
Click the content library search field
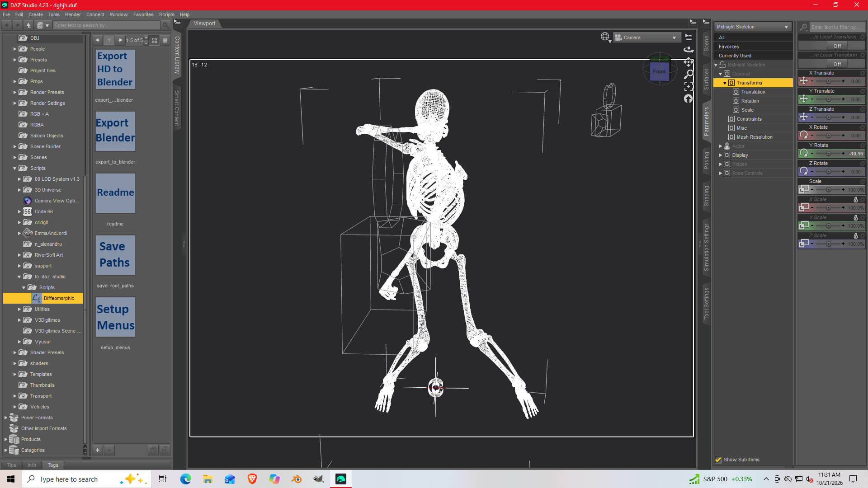coord(107,25)
